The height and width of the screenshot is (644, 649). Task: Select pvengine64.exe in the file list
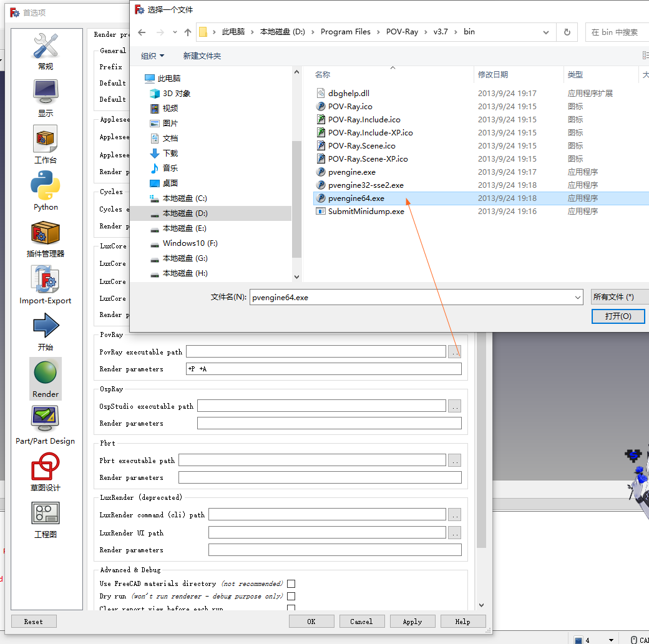(x=356, y=198)
